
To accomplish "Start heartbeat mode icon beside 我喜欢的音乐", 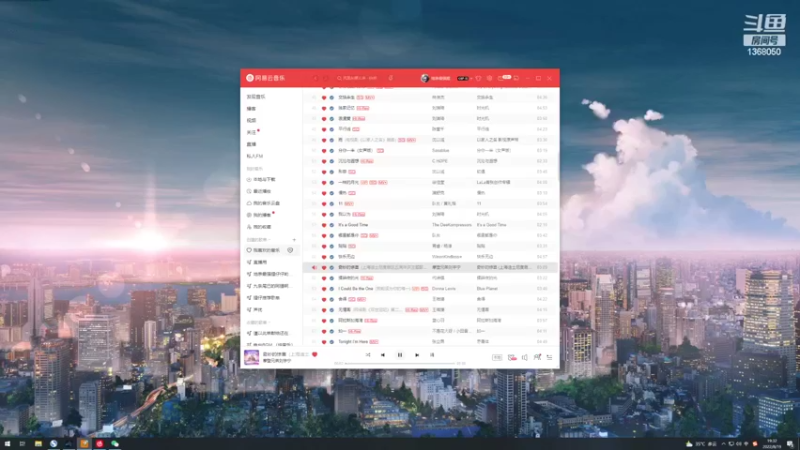I will [290, 250].
